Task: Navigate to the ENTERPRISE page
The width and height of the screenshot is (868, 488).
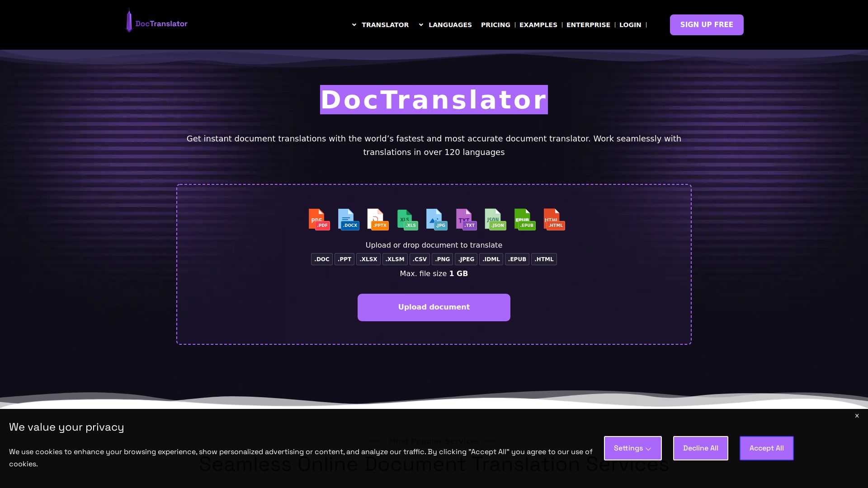Action: click(x=588, y=25)
